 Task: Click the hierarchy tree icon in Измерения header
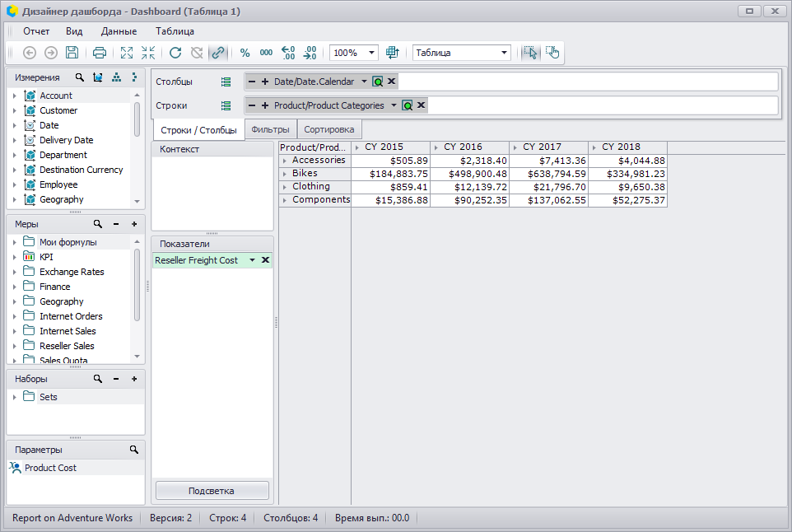point(116,77)
